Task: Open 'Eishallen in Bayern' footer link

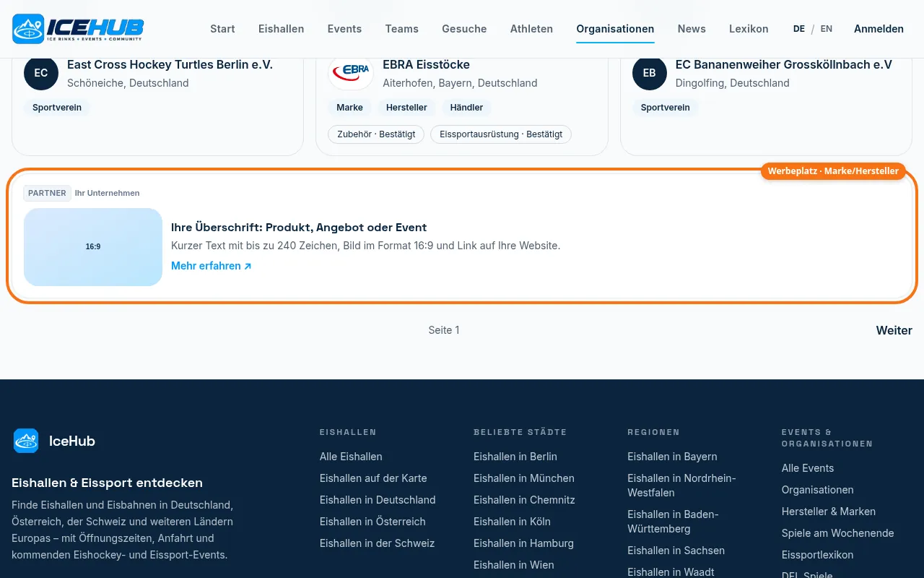Action: click(672, 457)
